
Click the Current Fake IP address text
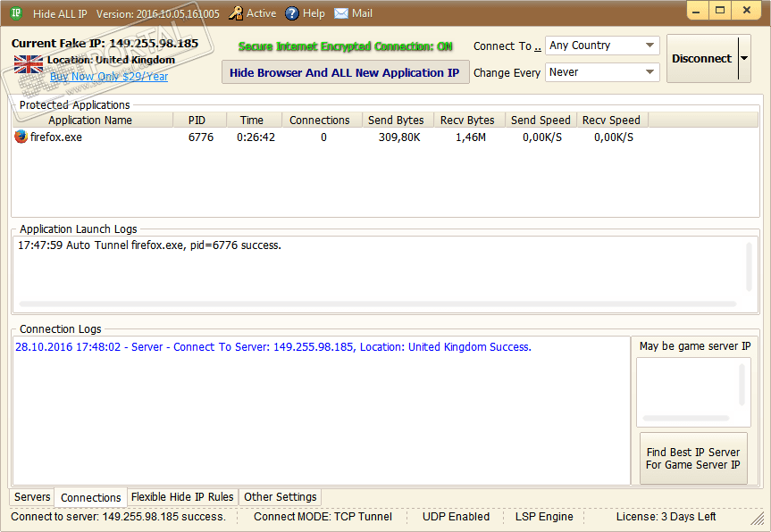(x=105, y=43)
